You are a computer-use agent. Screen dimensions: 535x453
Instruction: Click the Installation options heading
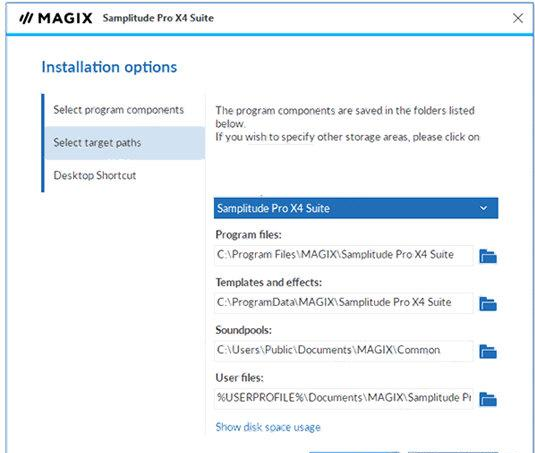109,67
